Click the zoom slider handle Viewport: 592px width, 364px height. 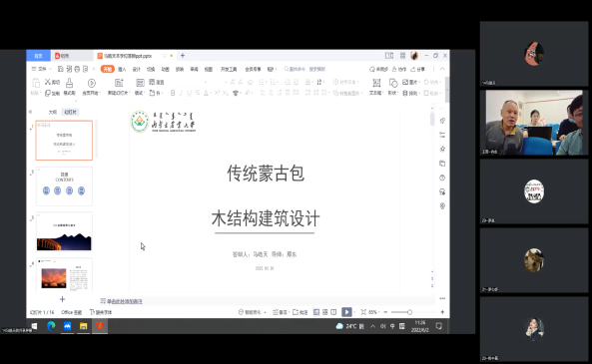click(x=409, y=312)
